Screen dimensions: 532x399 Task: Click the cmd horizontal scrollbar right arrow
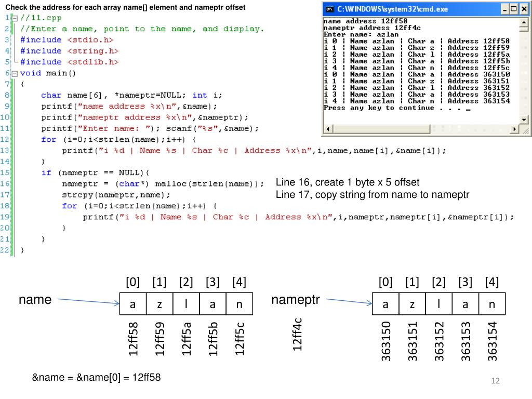click(x=515, y=129)
